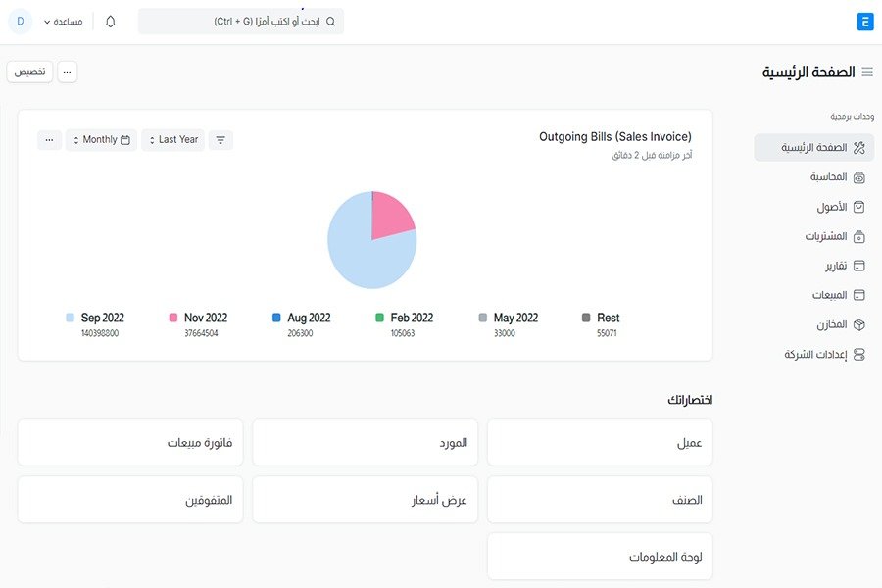Click the Accounting module icon in sidebar
Image resolution: width=882 pixels, height=588 pixels.
click(859, 177)
